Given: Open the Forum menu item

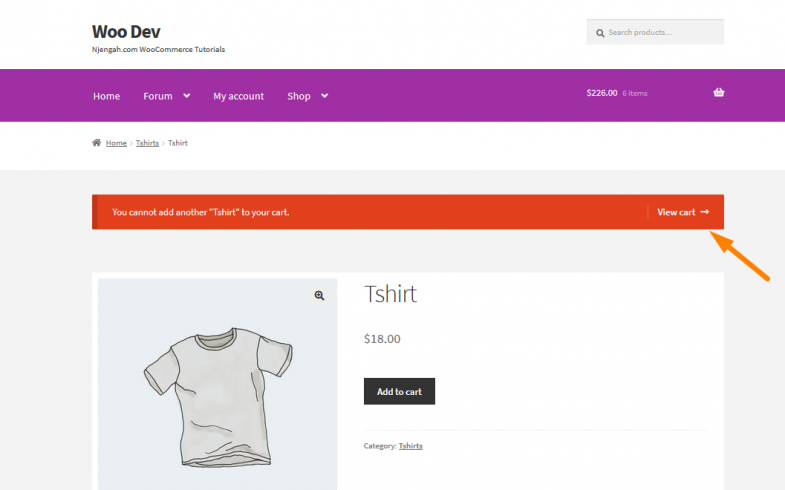Looking at the screenshot, I should click(x=157, y=96).
